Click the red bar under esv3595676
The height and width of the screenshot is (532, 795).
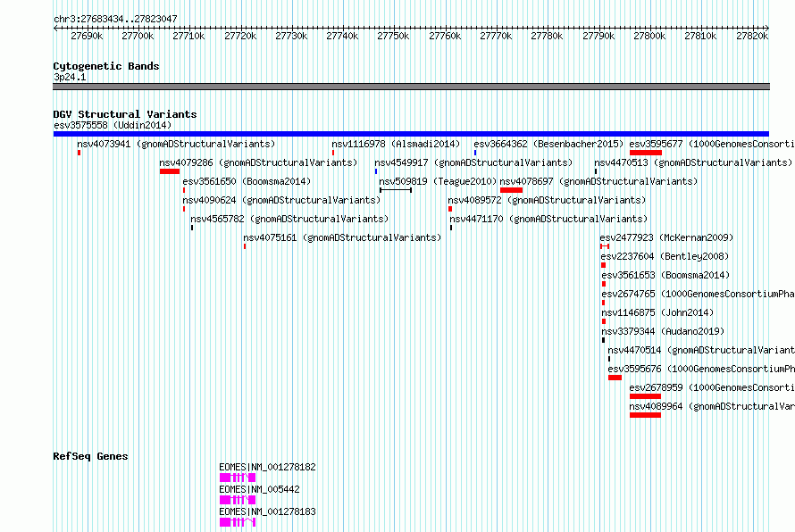615,378
